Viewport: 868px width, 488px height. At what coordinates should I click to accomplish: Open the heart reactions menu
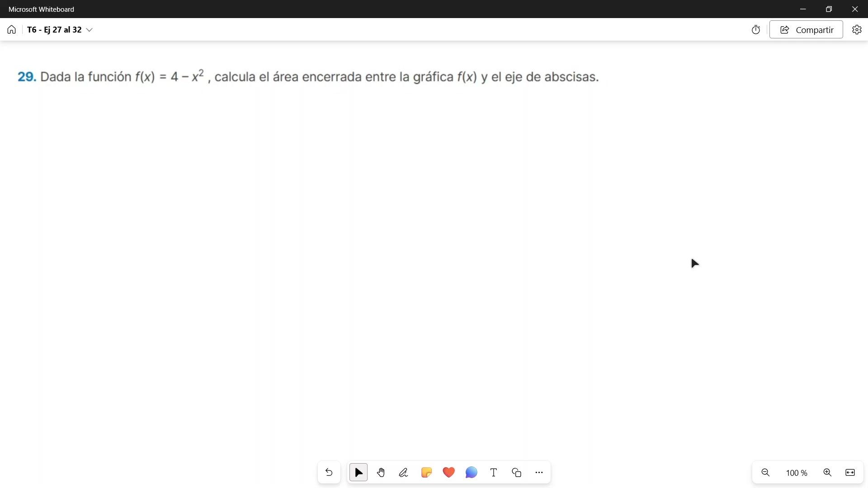point(448,473)
